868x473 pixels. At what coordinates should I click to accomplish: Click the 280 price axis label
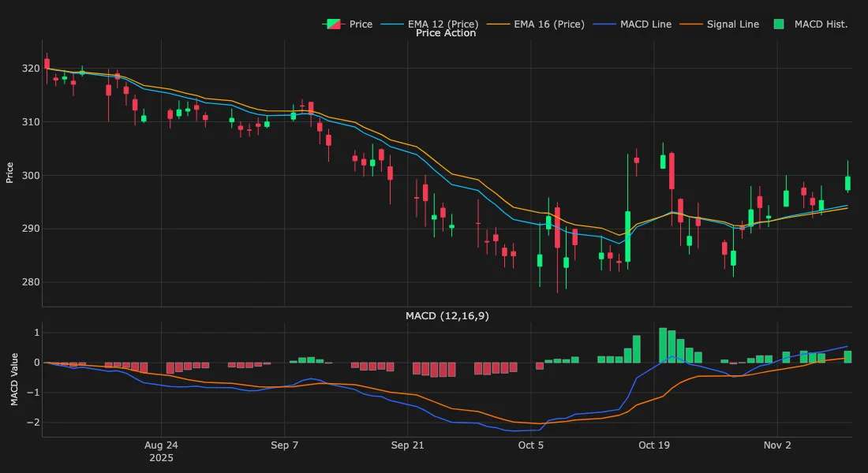click(x=31, y=283)
